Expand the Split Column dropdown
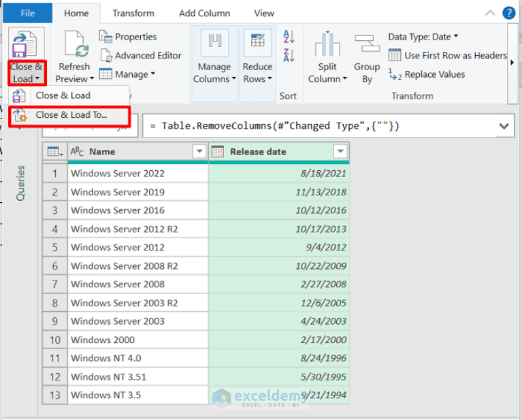Screen dimensions: 522x420 pos(344,78)
